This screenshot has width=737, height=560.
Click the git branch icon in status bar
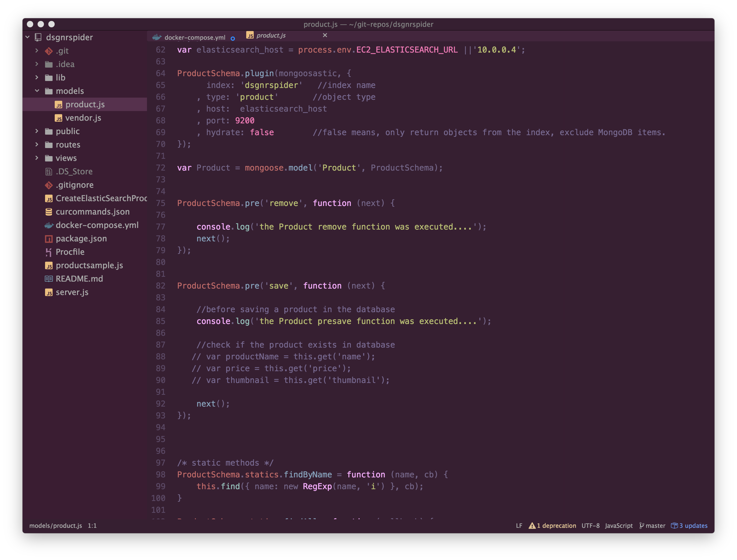tap(641, 525)
